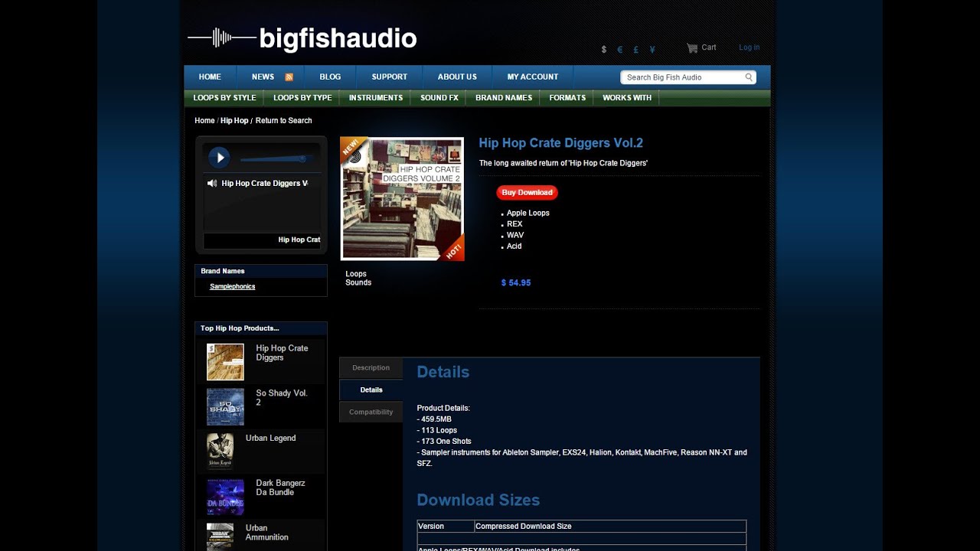This screenshot has height=551, width=980.
Task: Click Dark Bangerz Da Bundle title link
Action: coord(280,488)
